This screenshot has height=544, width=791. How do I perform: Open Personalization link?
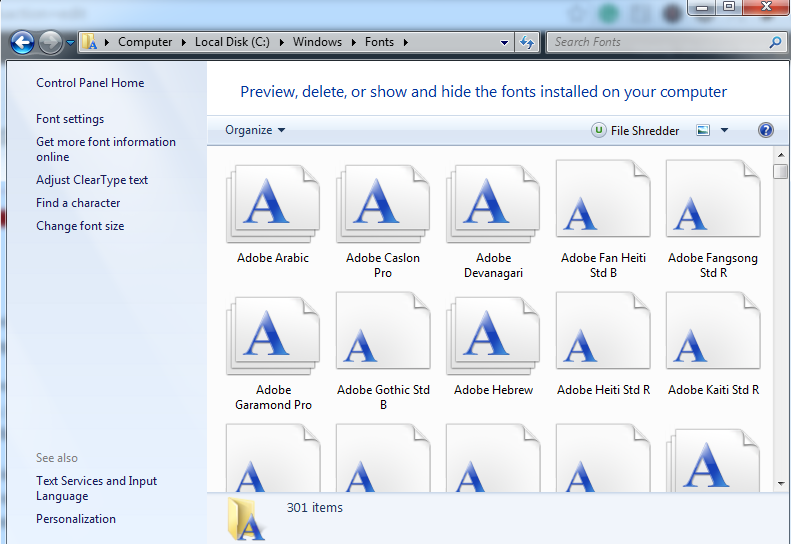[x=76, y=519]
